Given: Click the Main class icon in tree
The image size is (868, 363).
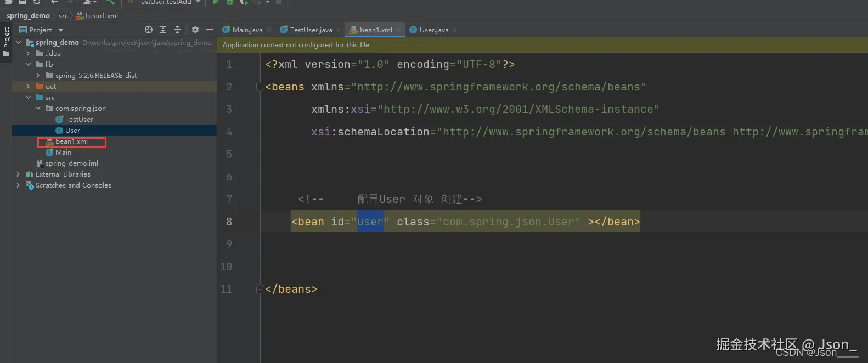Looking at the screenshot, I should pos(49,152).
